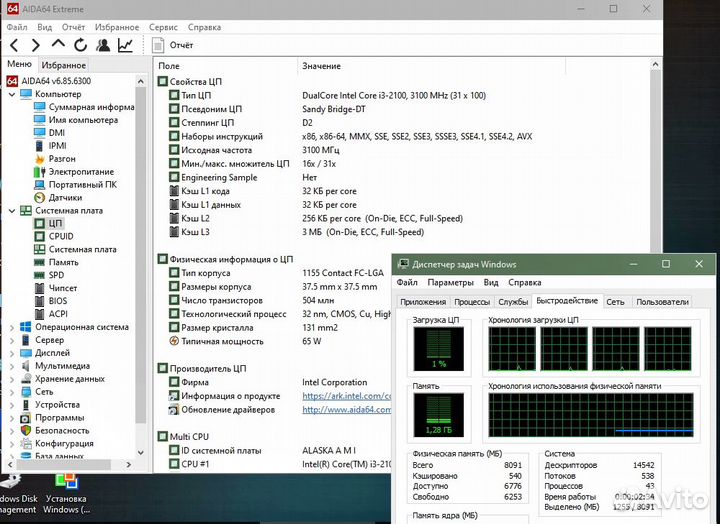720x524 pixels.
Task: Expand the Устройства tree node
Action: [x=12, y=405]
